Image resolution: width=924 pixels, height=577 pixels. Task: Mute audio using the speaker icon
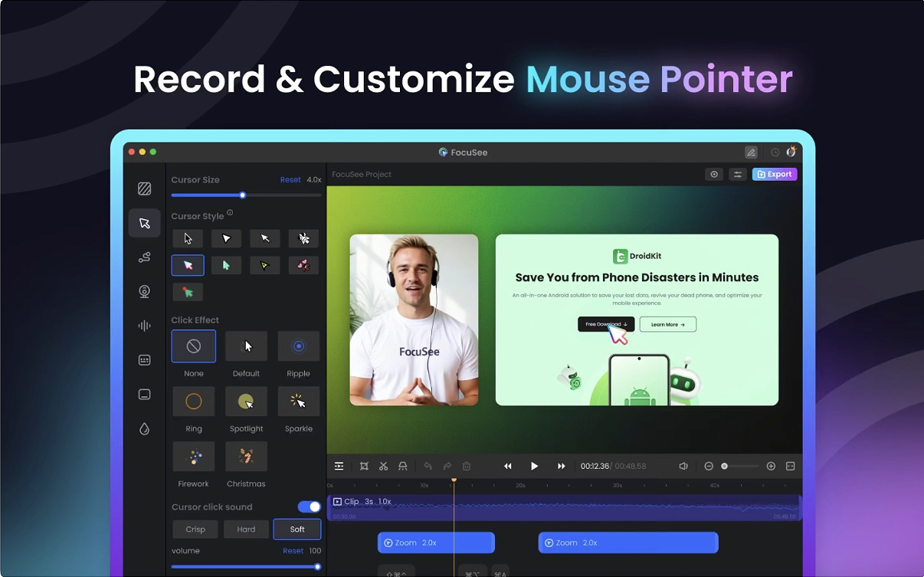coord(683,466)
